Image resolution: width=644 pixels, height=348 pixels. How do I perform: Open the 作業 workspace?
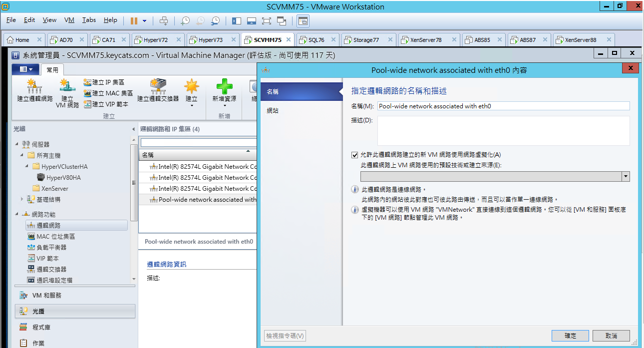[x=75, y=343]
